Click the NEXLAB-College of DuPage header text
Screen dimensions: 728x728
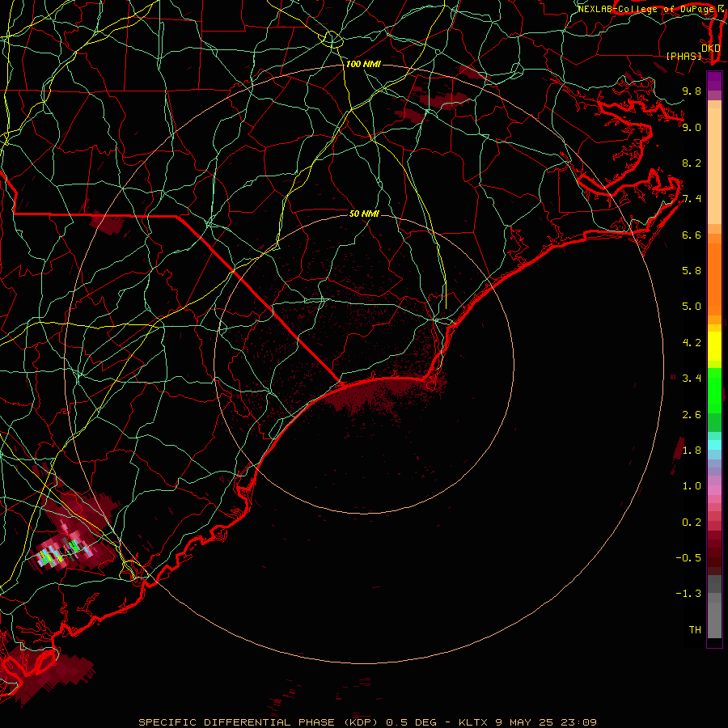pyautogui.click(x=647, y=9)
